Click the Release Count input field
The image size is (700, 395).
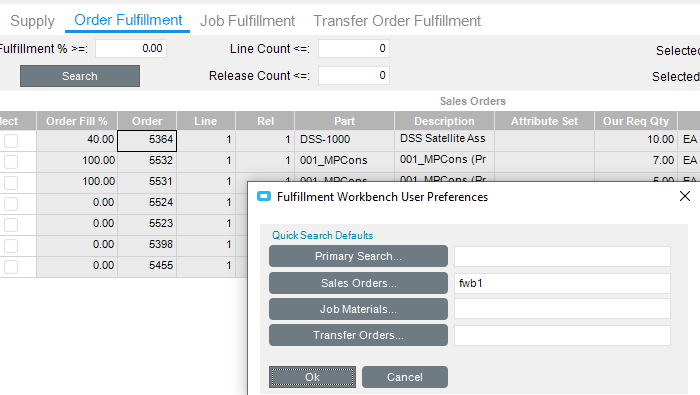point(354,75)
